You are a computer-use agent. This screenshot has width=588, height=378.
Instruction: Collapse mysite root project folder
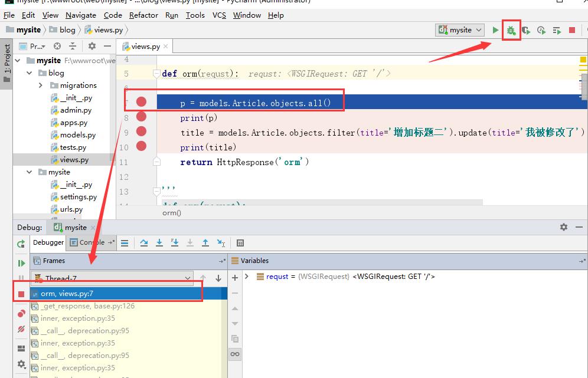coord(18,60)
